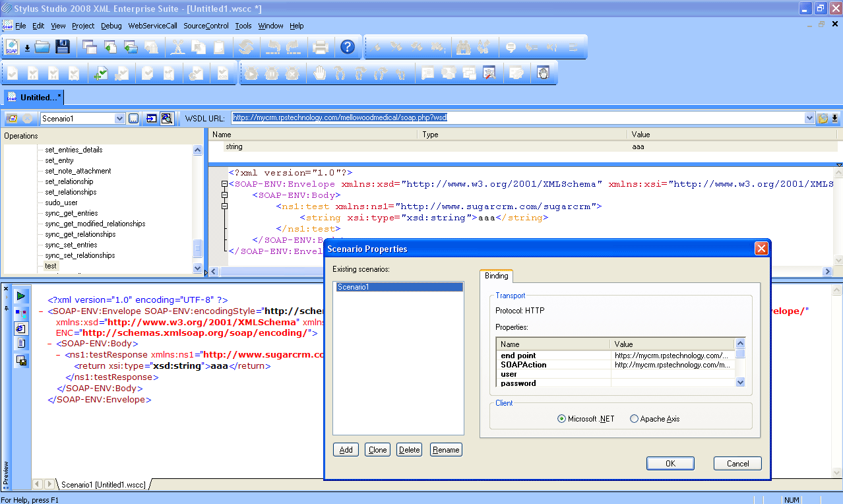843x504 pixels.
Task: Click the Delete scenario button
Action: 410,450
